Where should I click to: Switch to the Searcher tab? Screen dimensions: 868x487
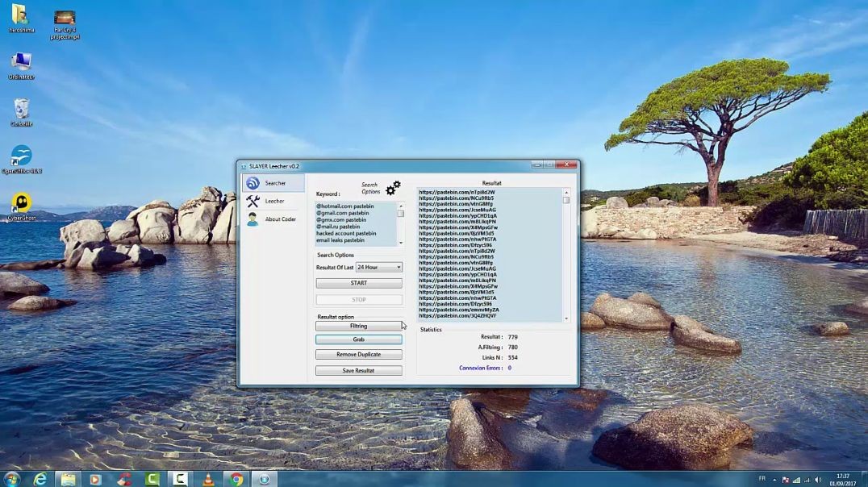(273, 183)
